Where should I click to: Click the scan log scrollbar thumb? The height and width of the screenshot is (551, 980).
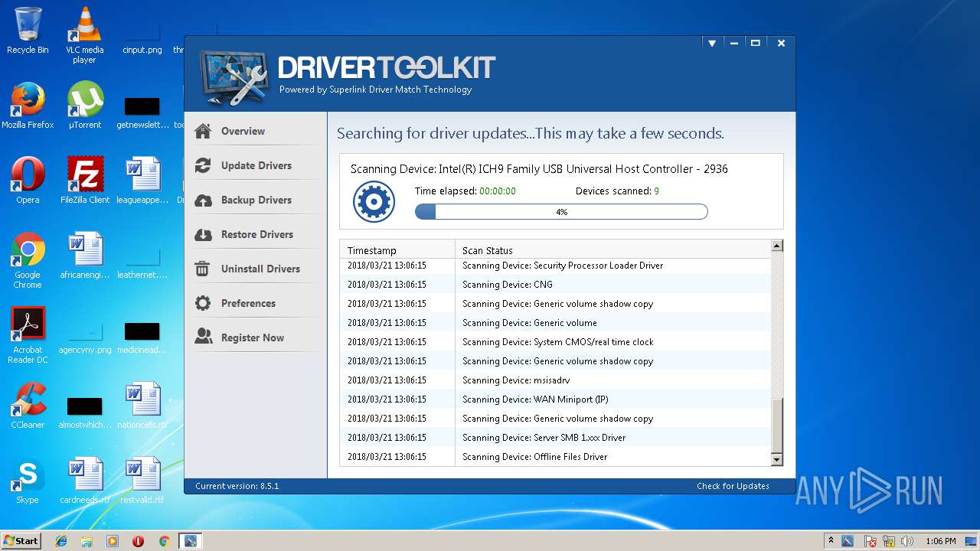[x=777, y=425]
